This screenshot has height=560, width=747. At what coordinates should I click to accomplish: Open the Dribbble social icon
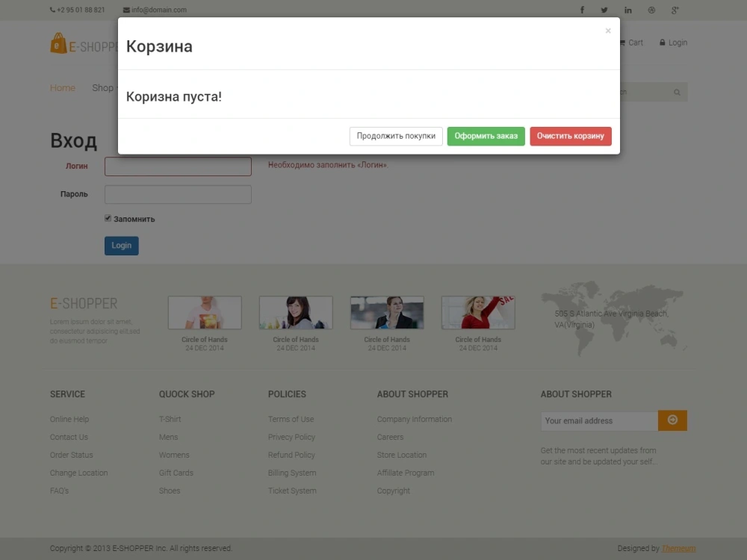(651, 10)
